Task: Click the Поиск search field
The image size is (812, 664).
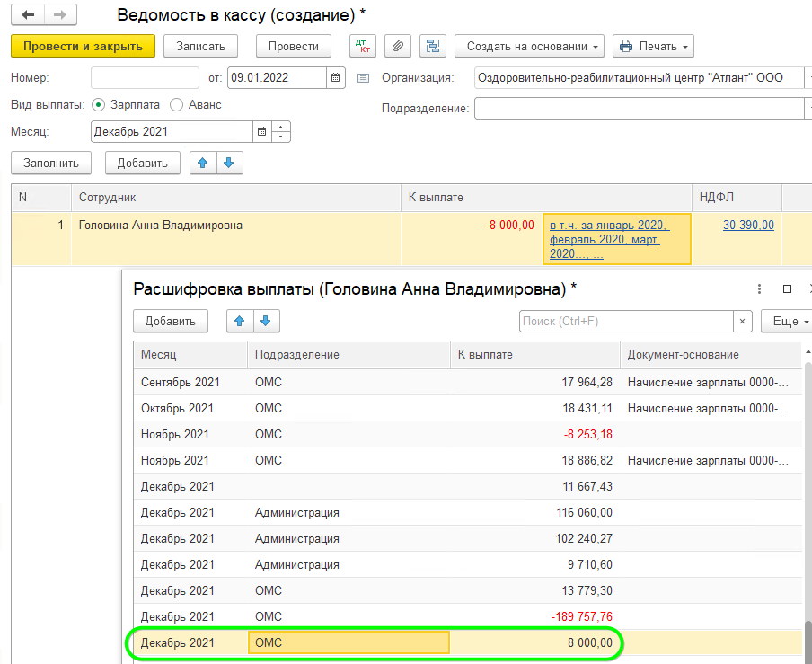Action: pyautogui.click(x=626, y=321)
